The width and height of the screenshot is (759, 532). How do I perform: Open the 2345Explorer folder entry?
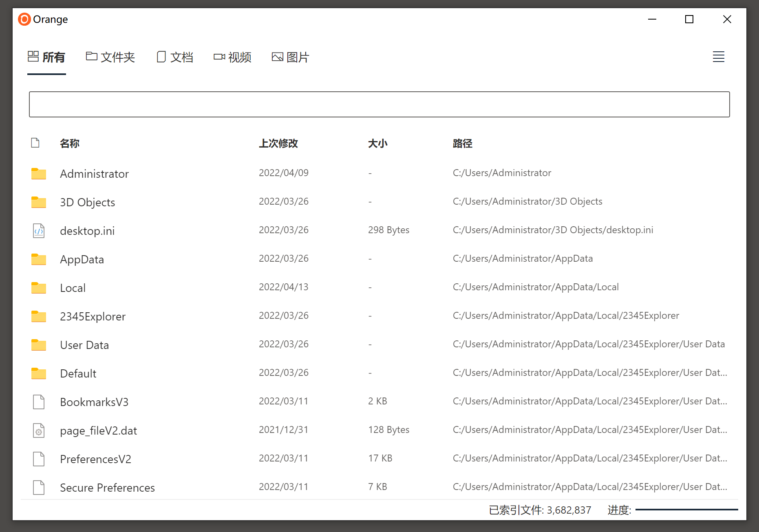tap(93, 316)
